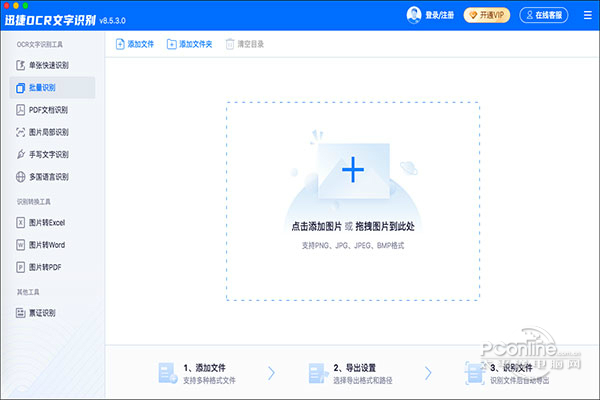This screenshot has height=400, width=600.
Task: Click step 1 添加文件 icon
Action: coord(168,373)
